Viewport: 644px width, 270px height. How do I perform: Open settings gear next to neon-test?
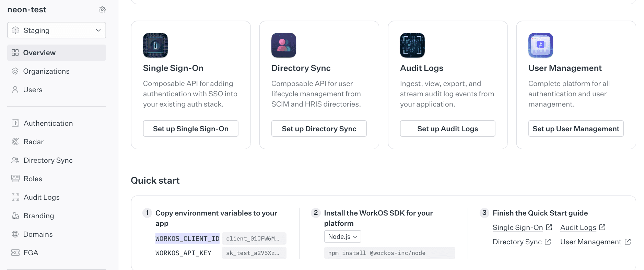click(102, 10)
